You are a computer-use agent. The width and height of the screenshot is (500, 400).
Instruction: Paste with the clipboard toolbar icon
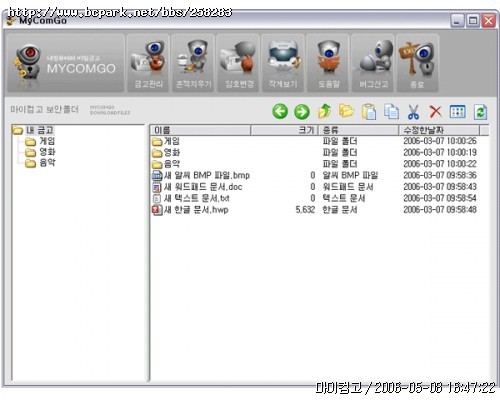point(369,111)
